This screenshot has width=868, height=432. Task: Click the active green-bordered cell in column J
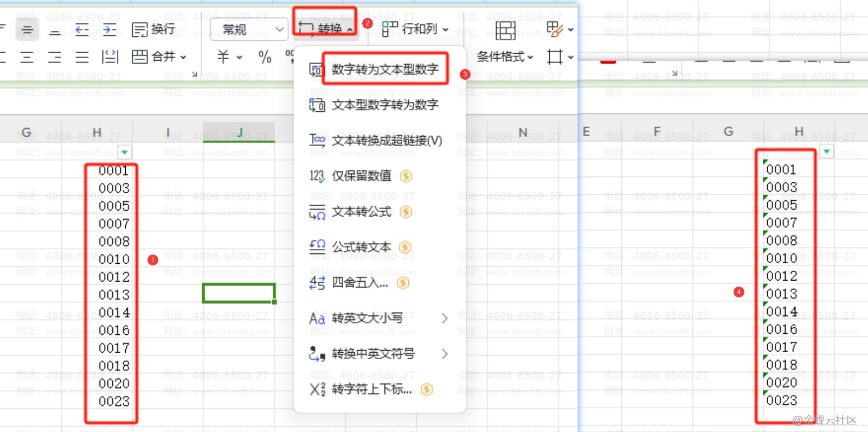pos(239,293)
